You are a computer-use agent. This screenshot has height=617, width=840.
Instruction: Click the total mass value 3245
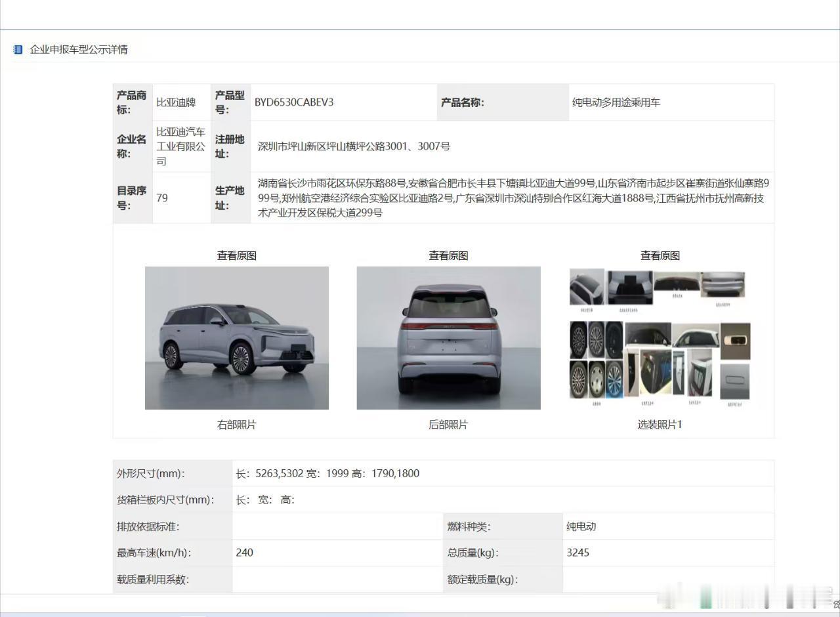[x=578, y=553]
